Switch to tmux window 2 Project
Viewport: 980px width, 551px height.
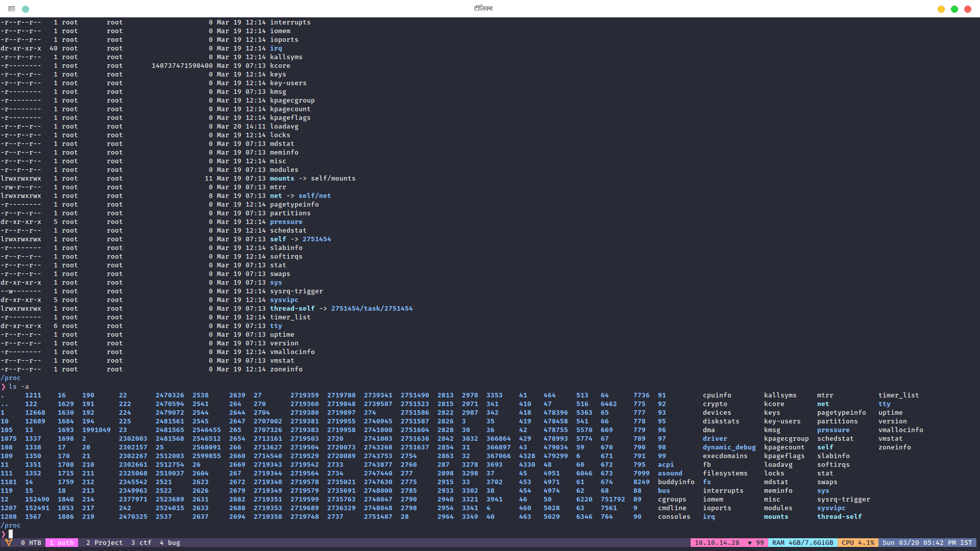click(105, 543)
